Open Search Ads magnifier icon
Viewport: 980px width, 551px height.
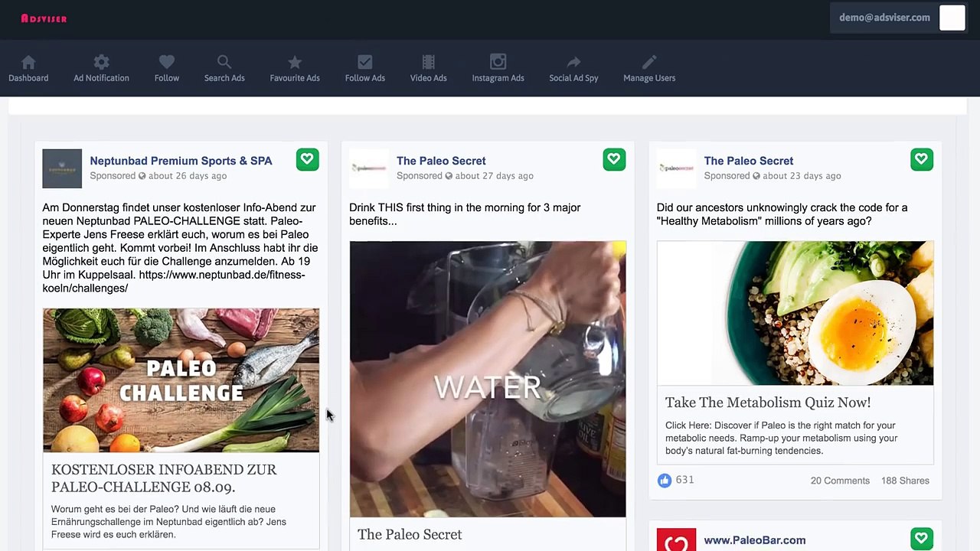pos(224,62)
